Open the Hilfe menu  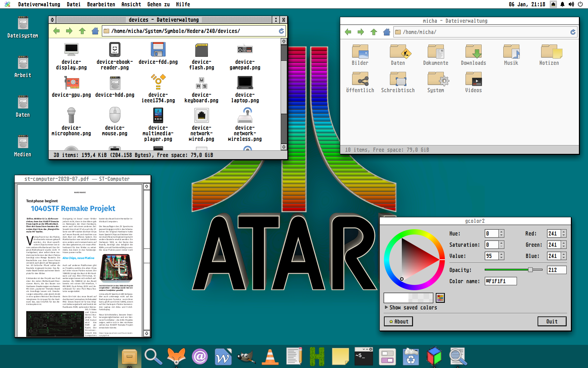coord(183,4)
